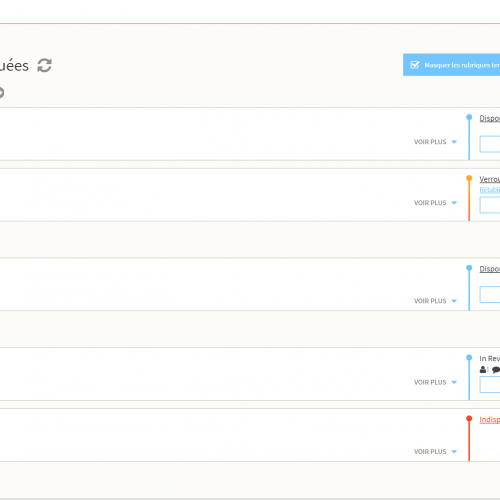Open the Dispo link in the topmost row
500x500 pixels.
(x=490, y=118)
